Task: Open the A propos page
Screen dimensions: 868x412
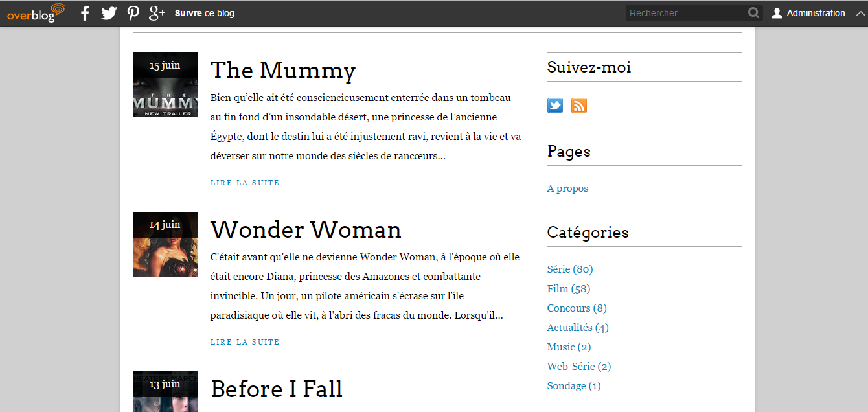Action: pyautogui.click(x=567, y=189)
